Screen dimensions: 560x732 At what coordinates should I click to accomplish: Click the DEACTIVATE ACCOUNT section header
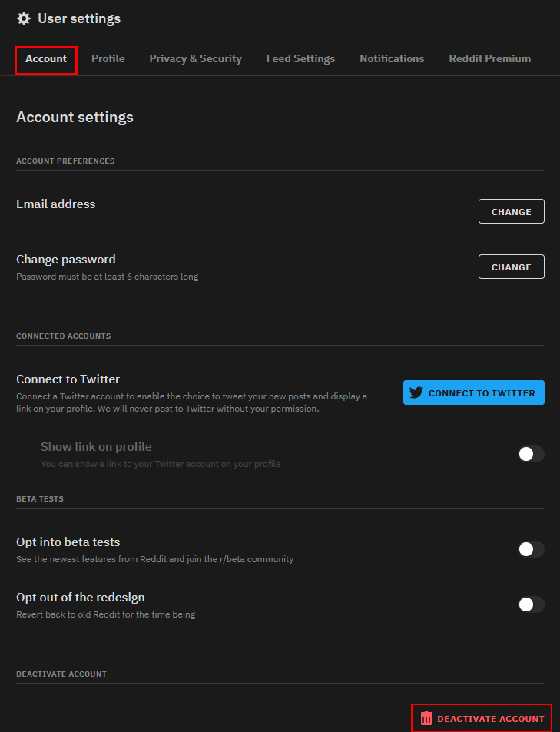tap(61, 674)
